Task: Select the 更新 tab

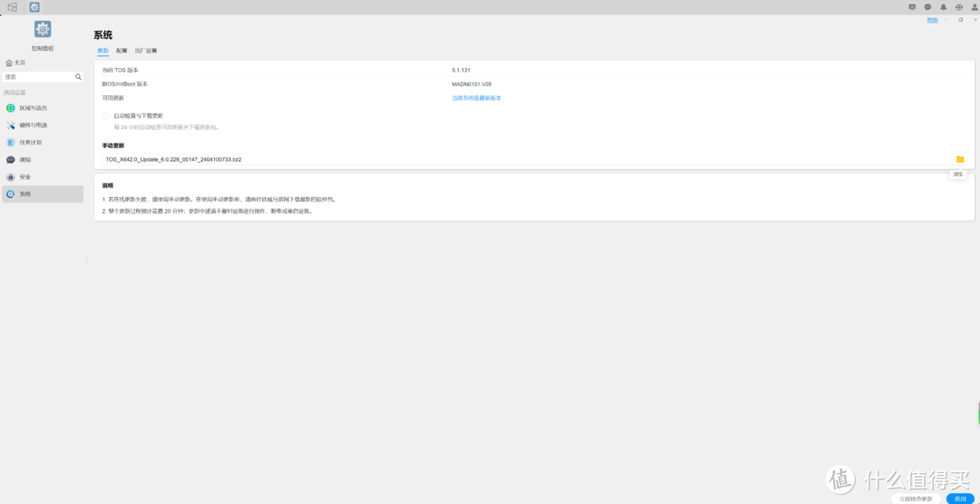Action: pos(103,51)
